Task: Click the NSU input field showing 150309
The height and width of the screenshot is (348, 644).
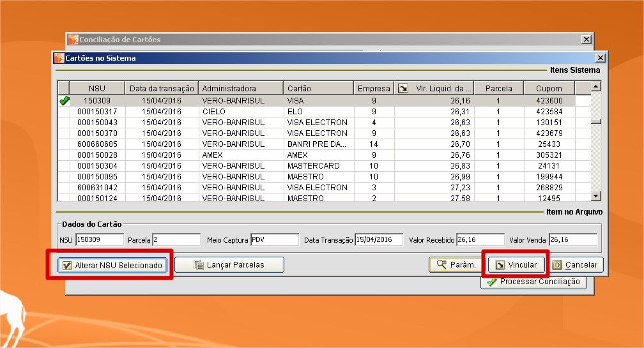Action: tap(99, 240)
